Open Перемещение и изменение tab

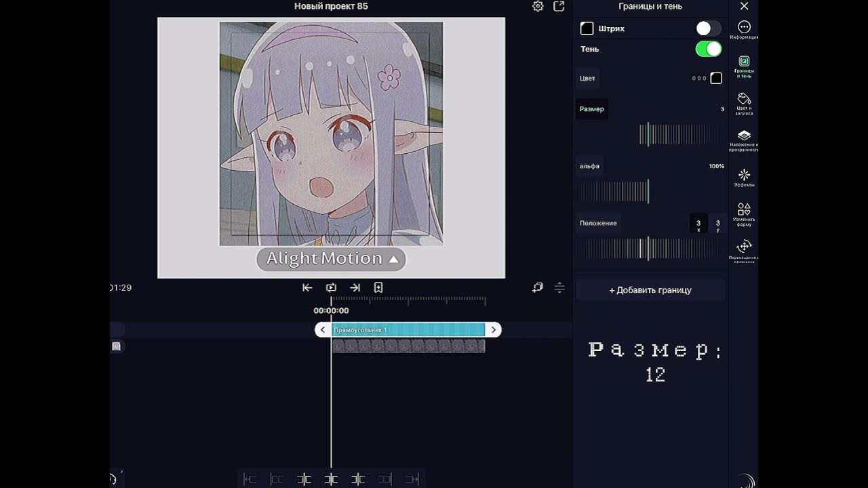[x=744, y=251]
